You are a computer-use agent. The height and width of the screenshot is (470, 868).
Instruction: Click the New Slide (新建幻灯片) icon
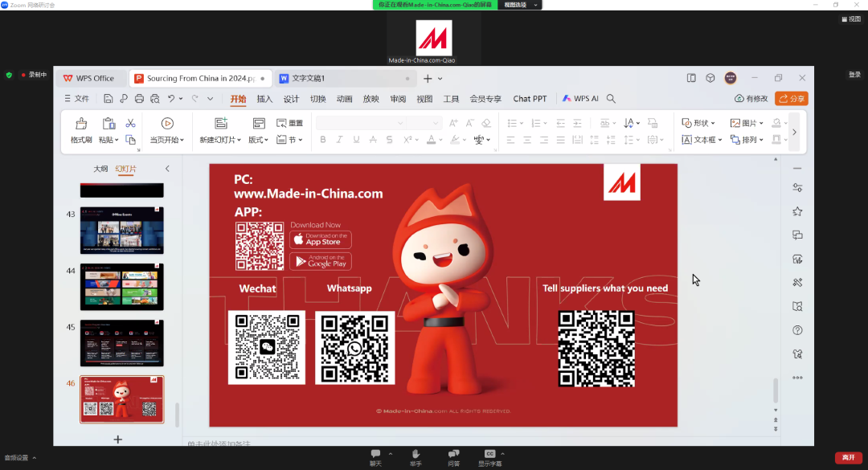point(221,124)
